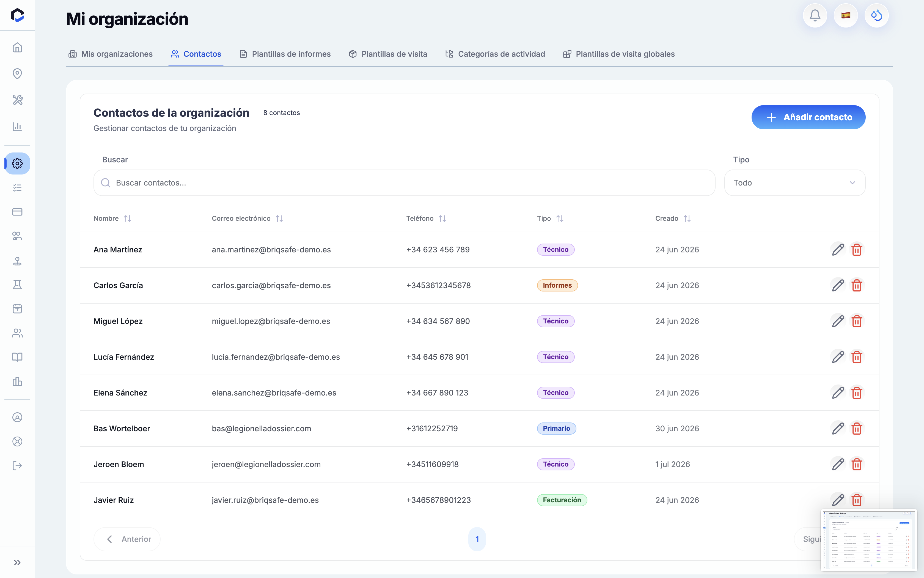Click the Buscar contactos search field

pos(404,183)
